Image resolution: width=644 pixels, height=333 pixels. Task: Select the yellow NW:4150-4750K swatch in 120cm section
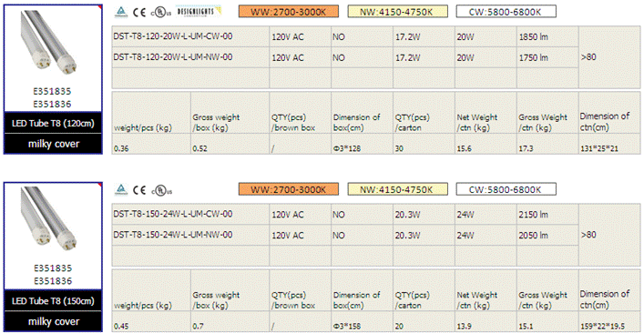click(397, 12)
